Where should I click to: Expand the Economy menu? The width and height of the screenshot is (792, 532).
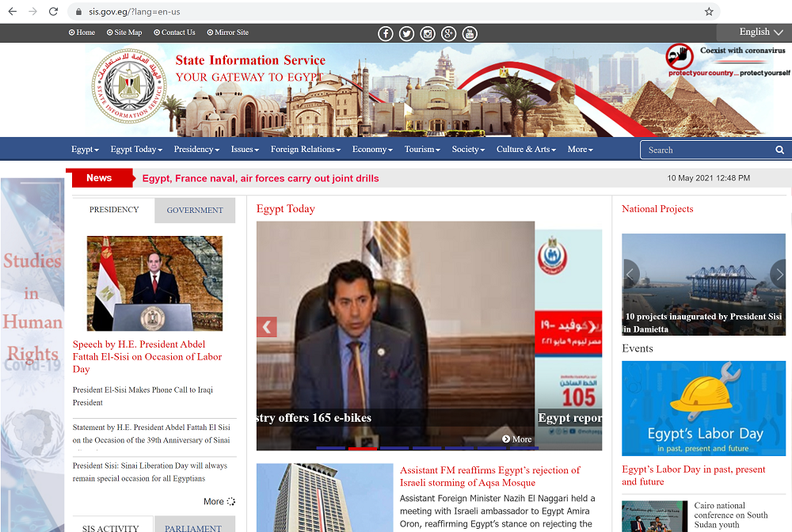pos(372,150)
